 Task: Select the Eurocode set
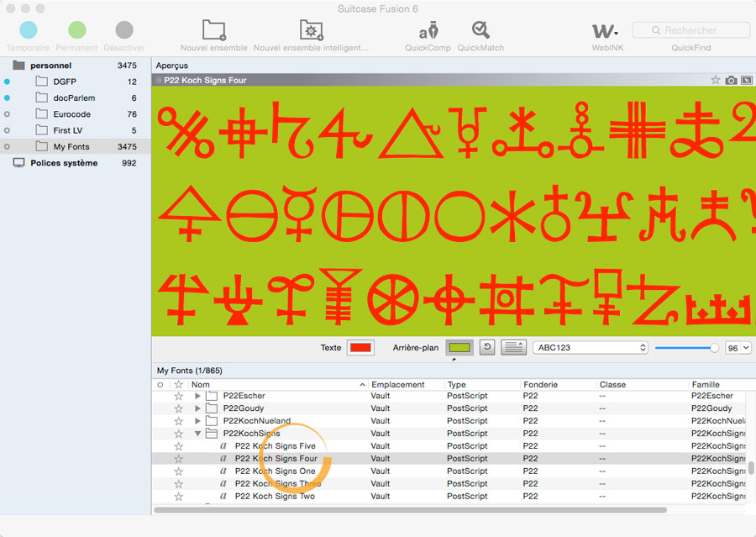pos(76,114)
